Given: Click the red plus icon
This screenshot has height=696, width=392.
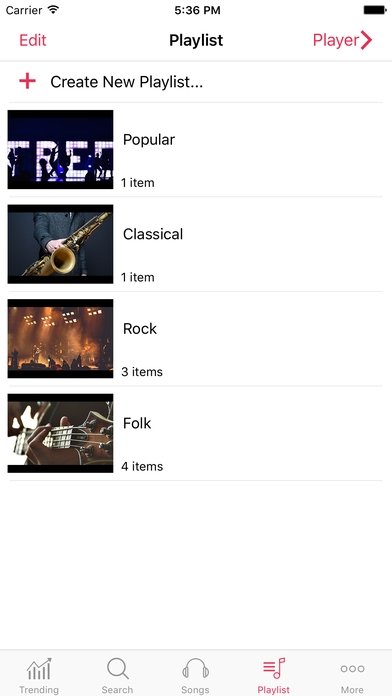Looking at the screenshot, I should pyautogui.click(x=27, y=81).
